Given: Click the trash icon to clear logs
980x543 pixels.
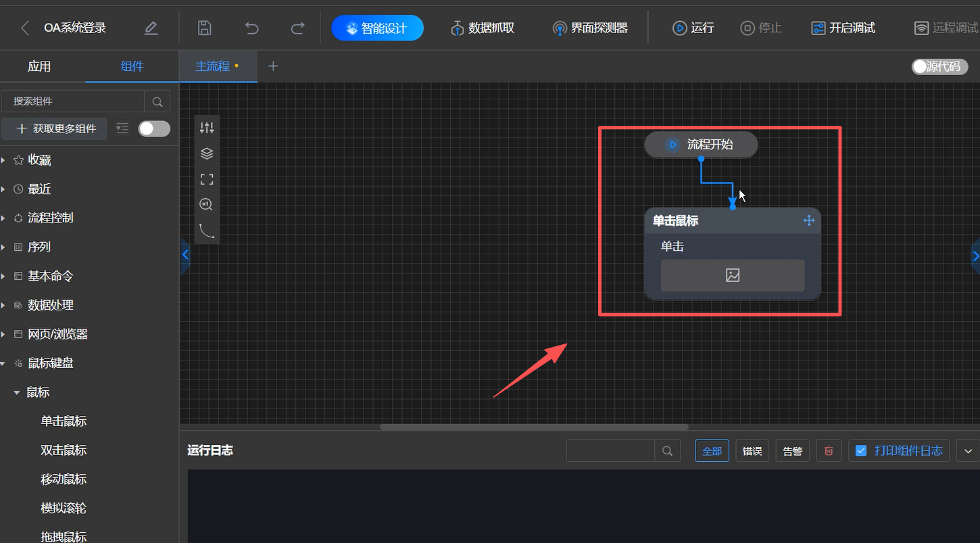Looking at the screenshot, I should click(x=829, y=450).
